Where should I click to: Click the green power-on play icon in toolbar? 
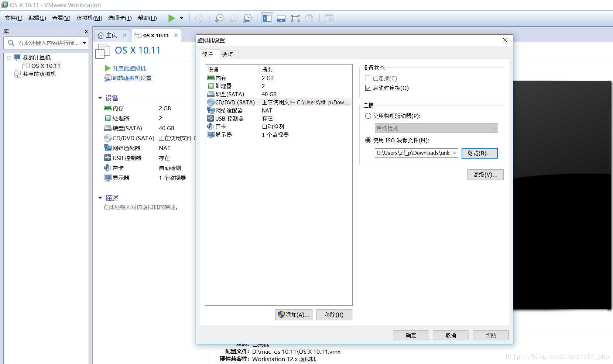[172, 18]
